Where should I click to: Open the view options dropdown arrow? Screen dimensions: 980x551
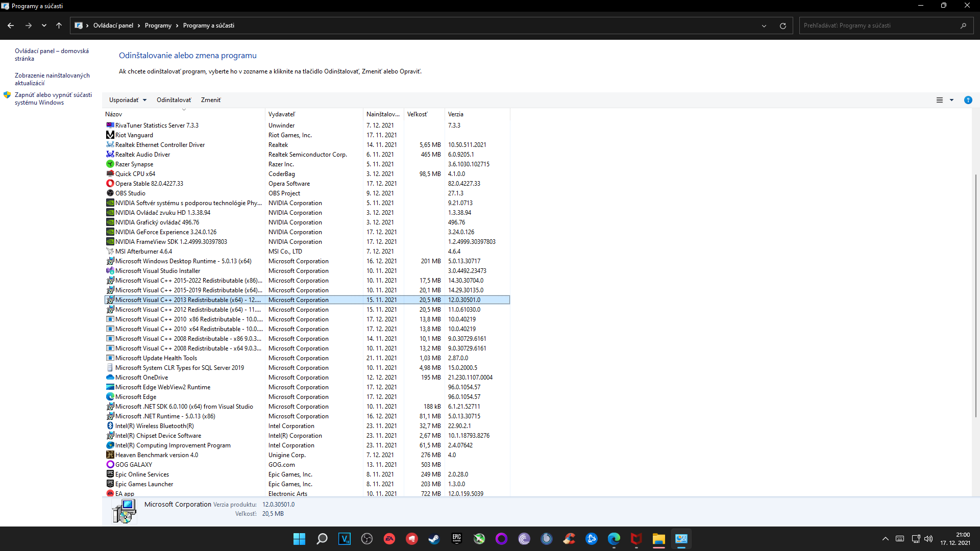point(951,100)
